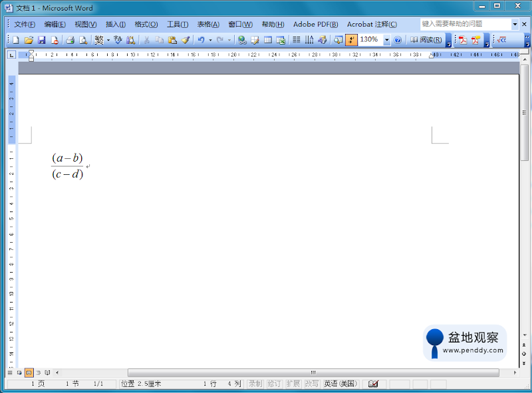This screenshot has width=532, height=393.
Task: Open Print Preview magnifier icon
Action: 83,40
